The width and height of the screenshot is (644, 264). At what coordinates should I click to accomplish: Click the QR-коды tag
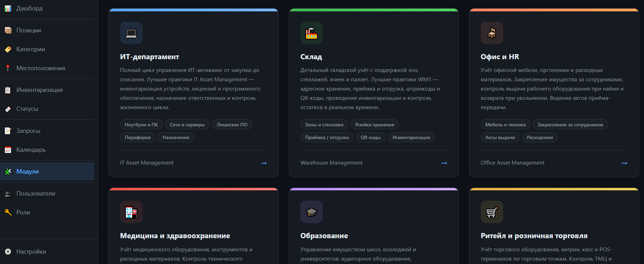pyautogui.click(x=371, y=137)
